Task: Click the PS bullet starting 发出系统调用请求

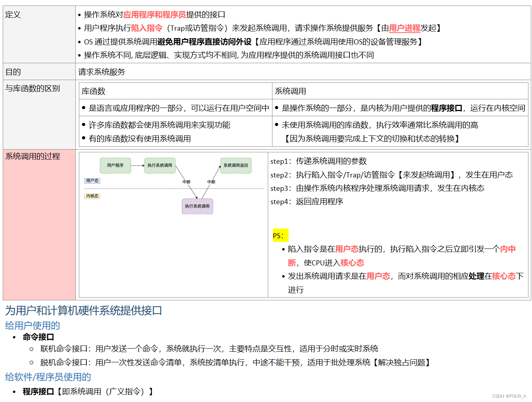Action: pos(403,283)
